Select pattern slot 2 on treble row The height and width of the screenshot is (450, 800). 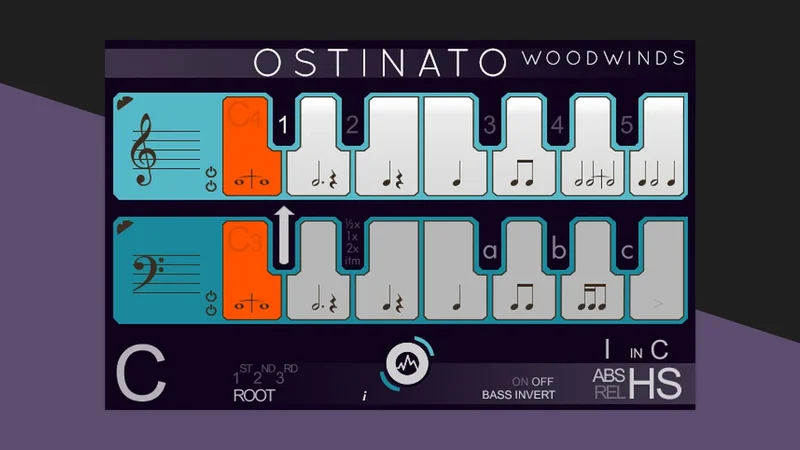pyautogui.click(x=353, y=125)
